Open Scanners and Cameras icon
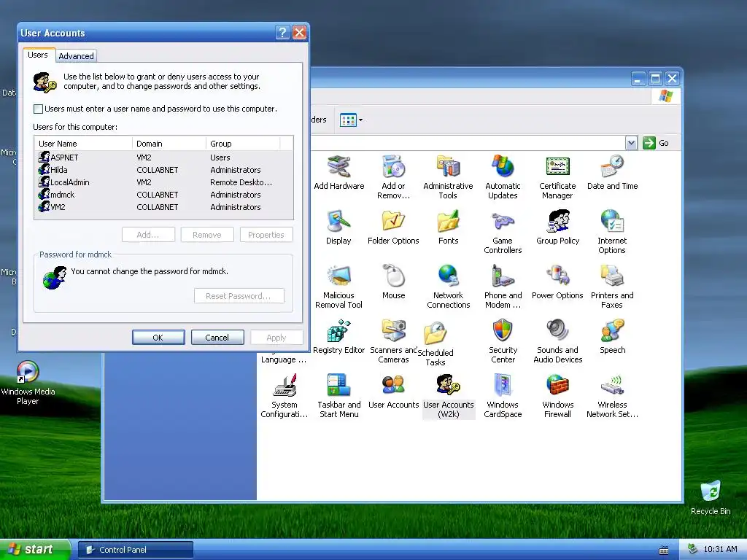The height and width of the screenshot is (560, 747). tap(393, 341)
